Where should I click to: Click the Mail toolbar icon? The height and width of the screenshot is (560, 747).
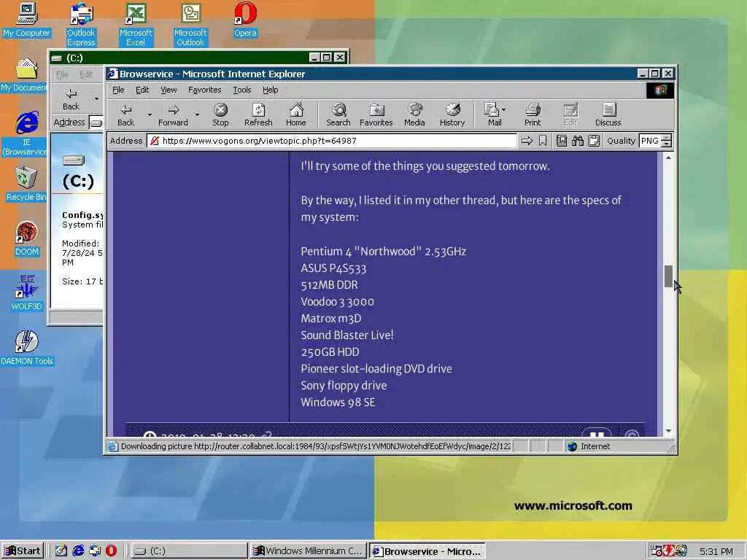click(492, 114)
